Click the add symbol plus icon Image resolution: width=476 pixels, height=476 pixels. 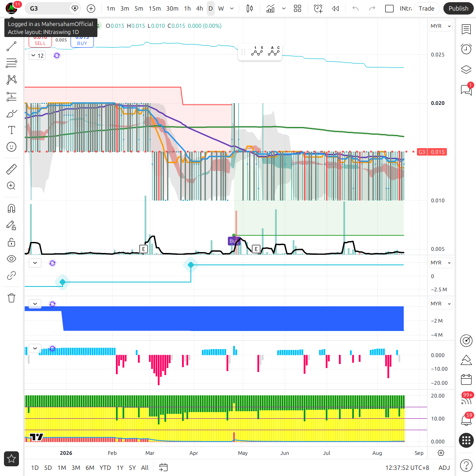pyautogui.click(x=91, y=8)
